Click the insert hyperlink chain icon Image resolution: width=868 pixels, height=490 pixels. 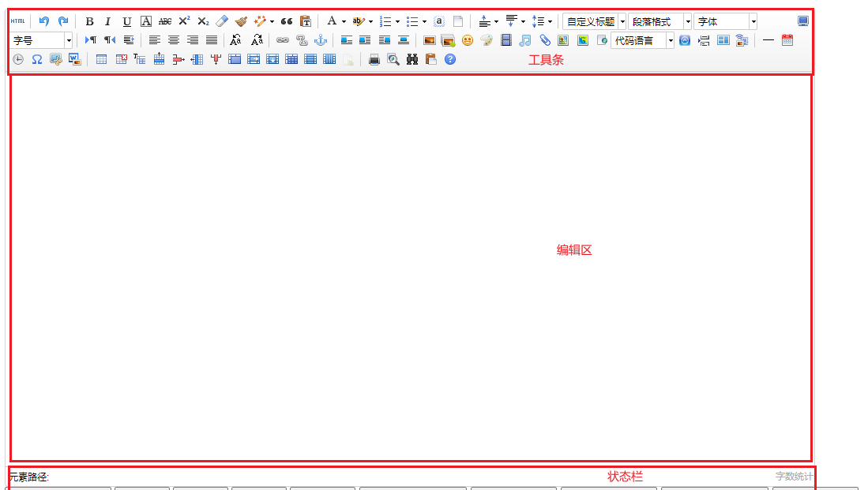pyautogui.click(x=282, y=40)
